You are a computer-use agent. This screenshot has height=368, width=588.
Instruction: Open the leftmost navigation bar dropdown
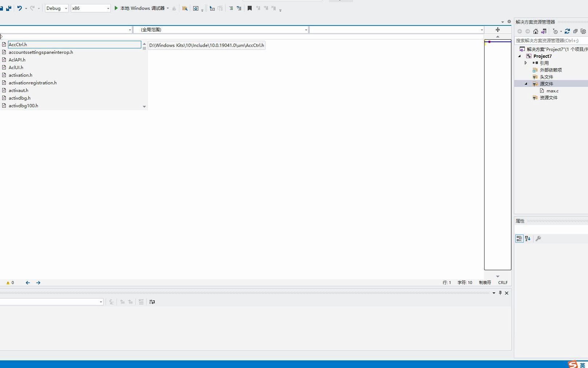coord(66,30)
